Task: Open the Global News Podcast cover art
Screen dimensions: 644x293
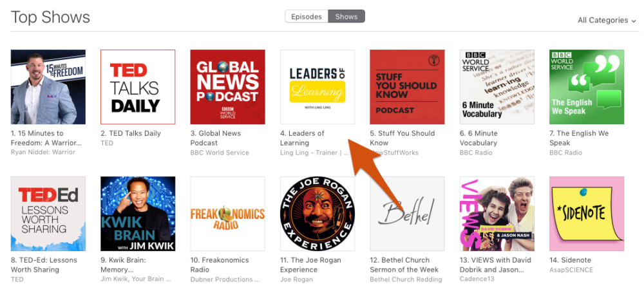Action: [x=227, y=87]
